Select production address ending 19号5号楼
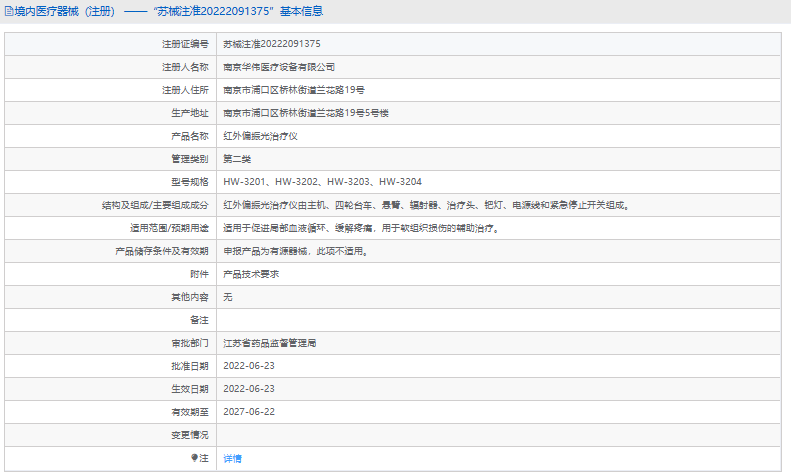 (x=306, y=113)
